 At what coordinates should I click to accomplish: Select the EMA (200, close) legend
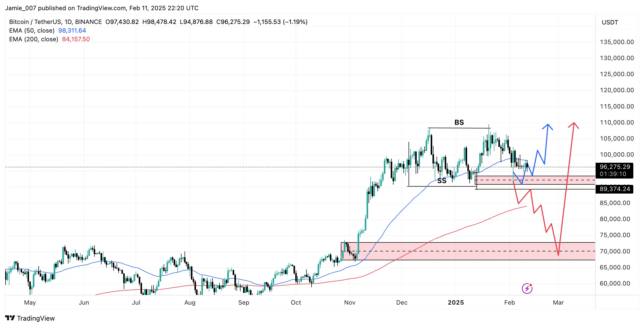(34, 39)
